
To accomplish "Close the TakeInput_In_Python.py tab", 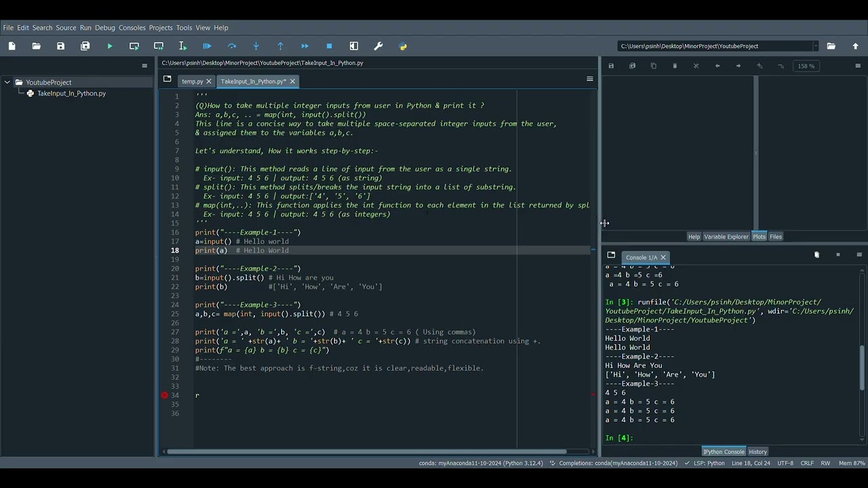I will (x=292, y=81).
